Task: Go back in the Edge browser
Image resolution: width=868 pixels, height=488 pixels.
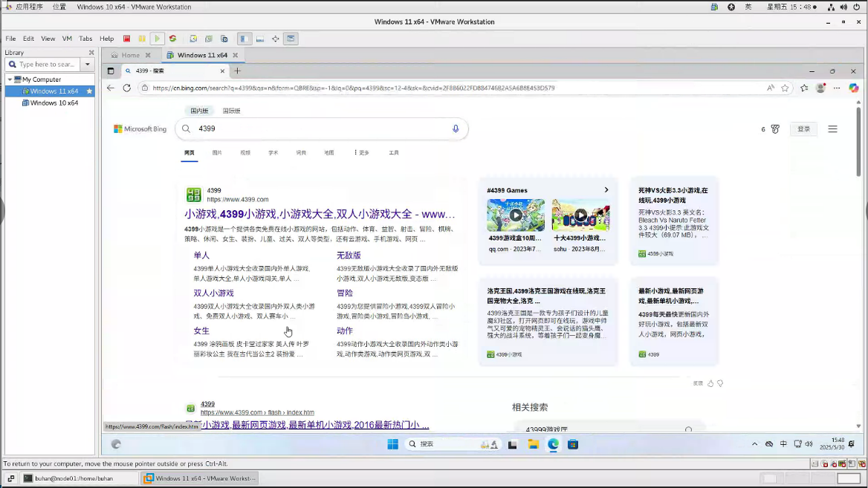Action: click(111, 88)
